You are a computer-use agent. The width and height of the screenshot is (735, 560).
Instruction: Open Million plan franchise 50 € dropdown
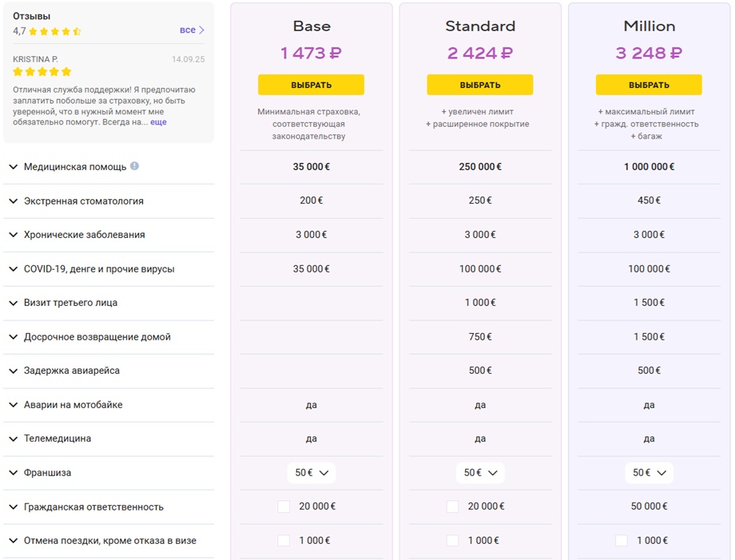tap(649, 472)
